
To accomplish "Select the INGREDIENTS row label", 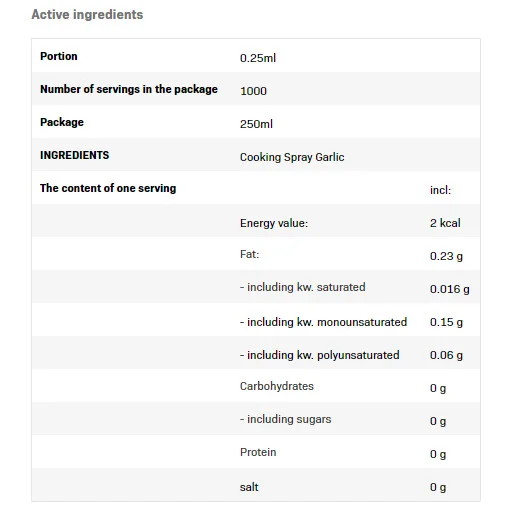I will point(74,155).
